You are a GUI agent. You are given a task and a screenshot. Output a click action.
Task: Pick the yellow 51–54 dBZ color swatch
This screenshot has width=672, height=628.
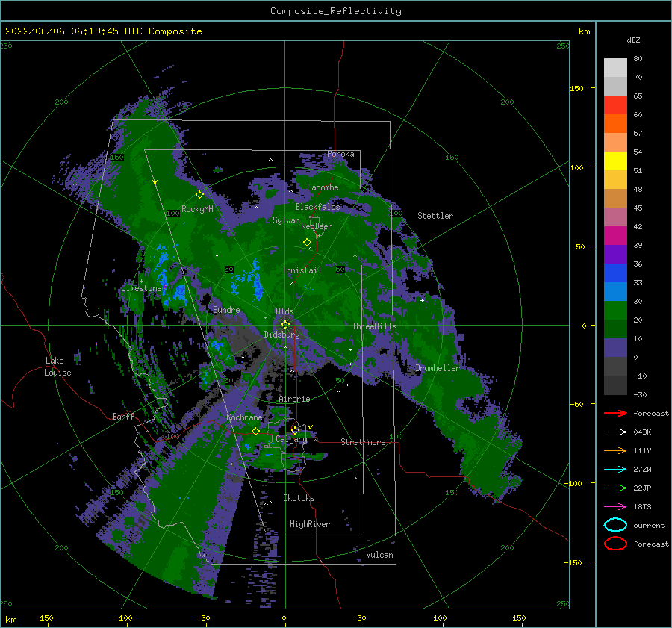coord(615,161)
